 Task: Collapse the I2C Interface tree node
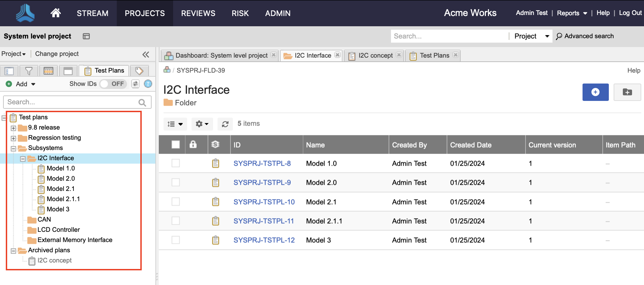tap(23, 159)
